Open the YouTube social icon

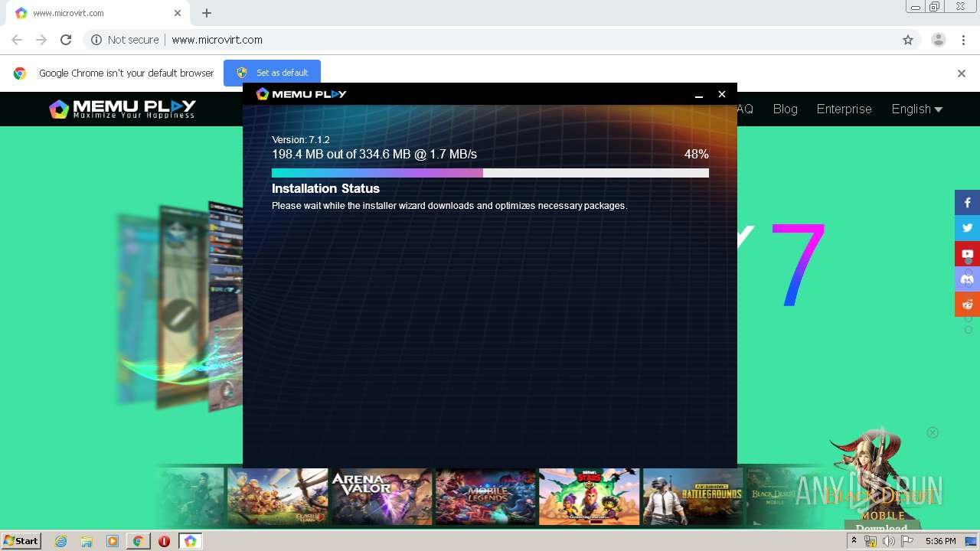pyautogui.click(x=967, y=253)
